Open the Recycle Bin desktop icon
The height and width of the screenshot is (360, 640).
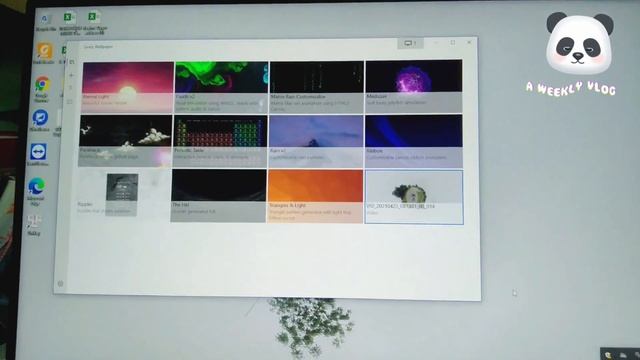(x=45, y=22)
